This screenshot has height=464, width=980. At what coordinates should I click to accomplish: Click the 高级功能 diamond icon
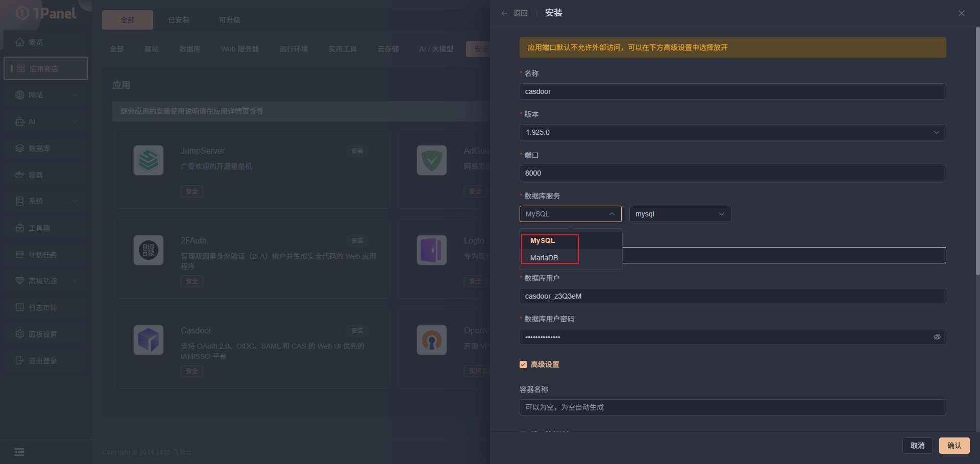tap(20, 281)
